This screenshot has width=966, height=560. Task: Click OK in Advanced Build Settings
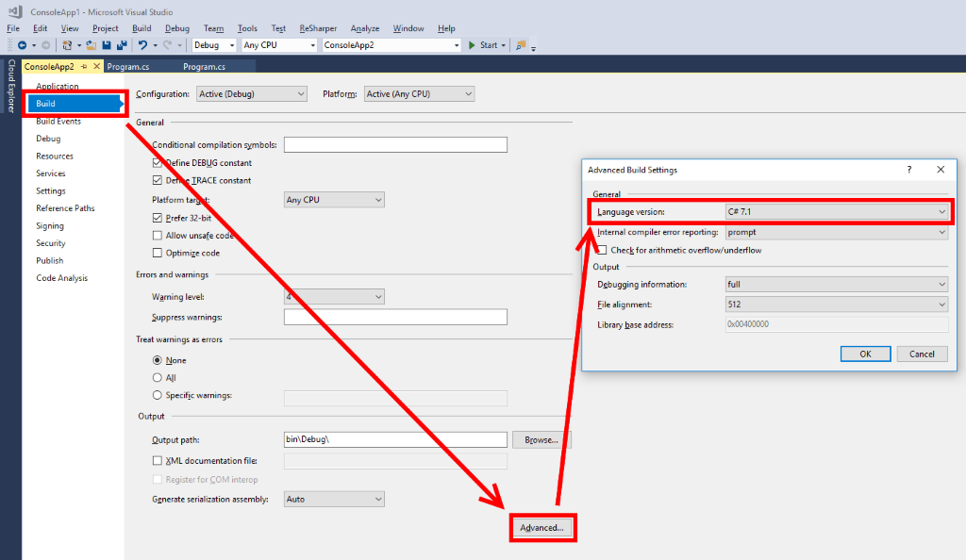(865, 354)
